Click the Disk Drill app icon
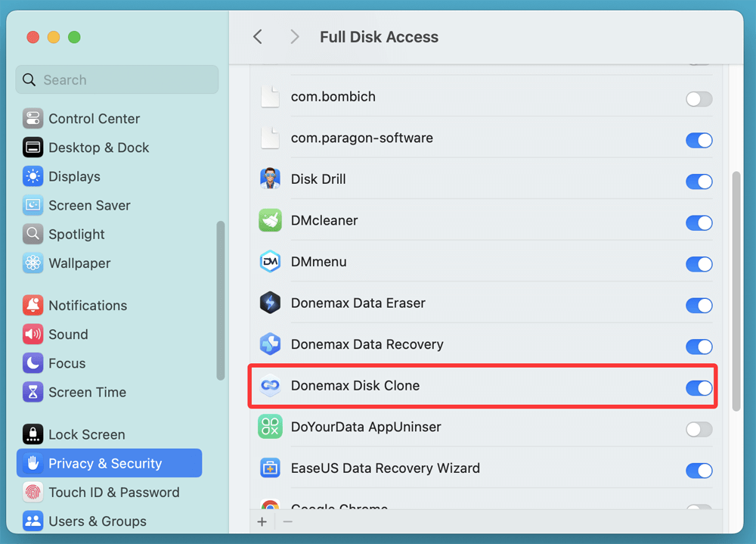Screen dimensions: 756x544 (270, 180)
